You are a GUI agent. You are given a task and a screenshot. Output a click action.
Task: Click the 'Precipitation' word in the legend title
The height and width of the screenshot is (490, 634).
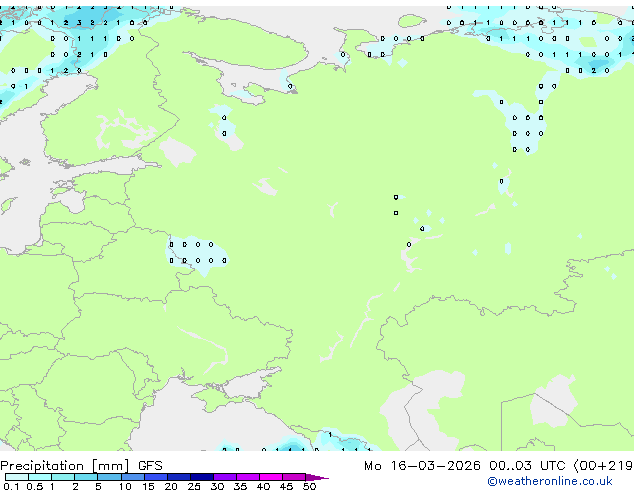click(x=42, y=466)
